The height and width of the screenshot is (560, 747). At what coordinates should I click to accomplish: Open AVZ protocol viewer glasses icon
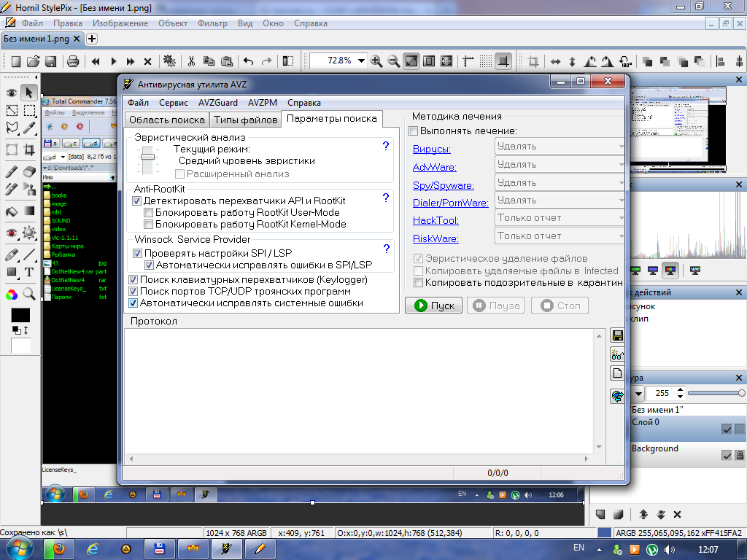pyautogui.click(x=617, y=355)
